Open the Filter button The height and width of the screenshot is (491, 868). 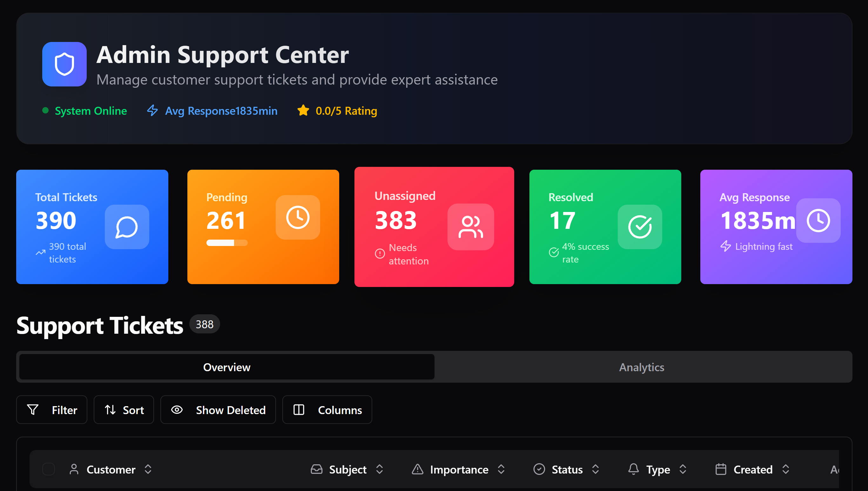[x=51, y=410]
